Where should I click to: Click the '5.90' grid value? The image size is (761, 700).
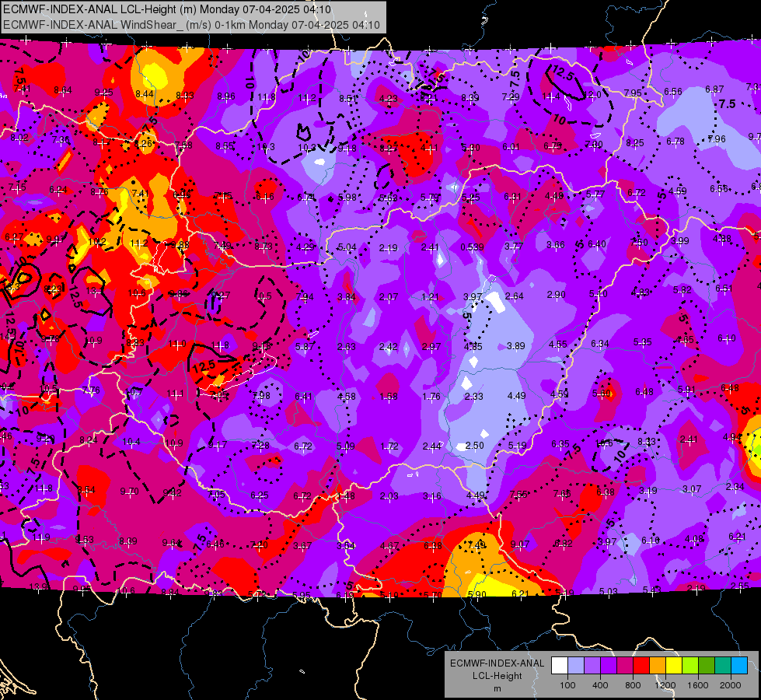[477, 594]
